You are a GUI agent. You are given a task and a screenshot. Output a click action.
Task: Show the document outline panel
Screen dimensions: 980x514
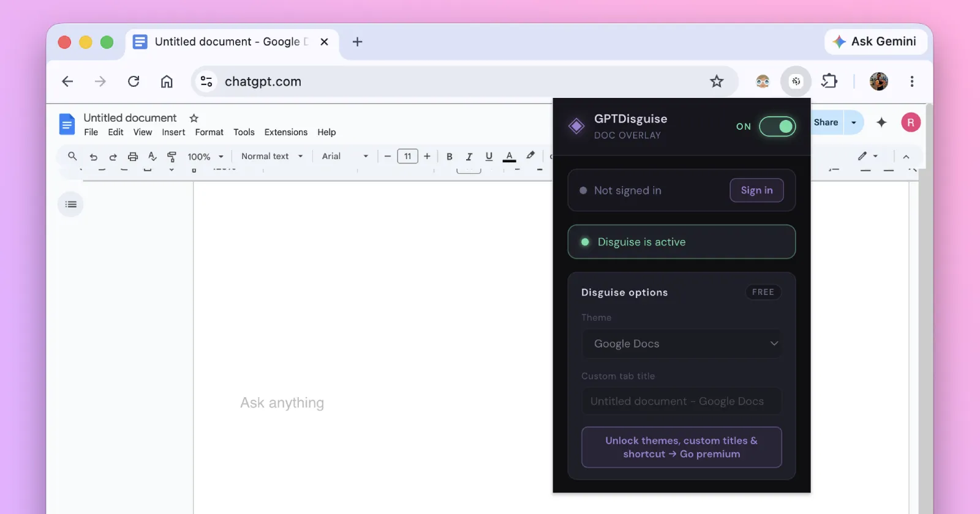(70, 204)
